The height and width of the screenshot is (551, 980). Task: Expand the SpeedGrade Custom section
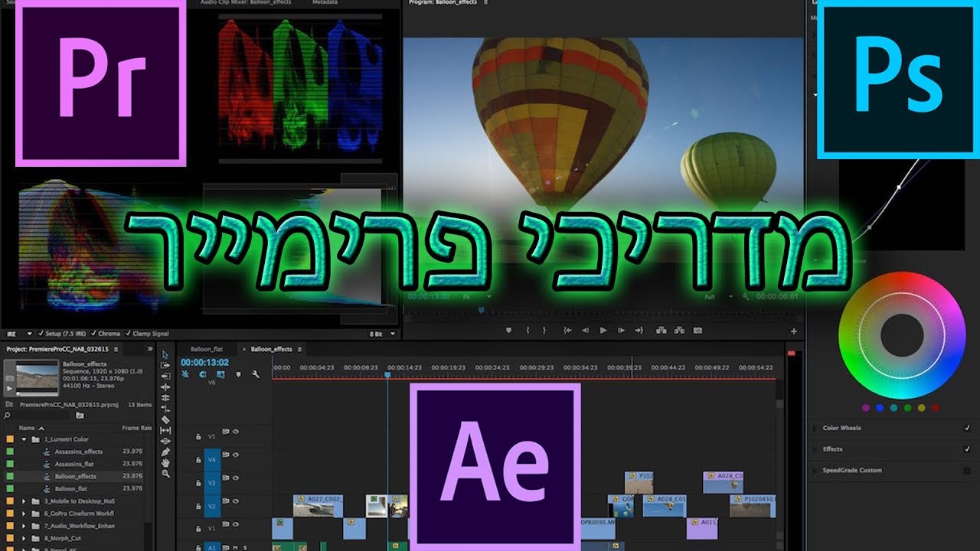click(815, 471)
